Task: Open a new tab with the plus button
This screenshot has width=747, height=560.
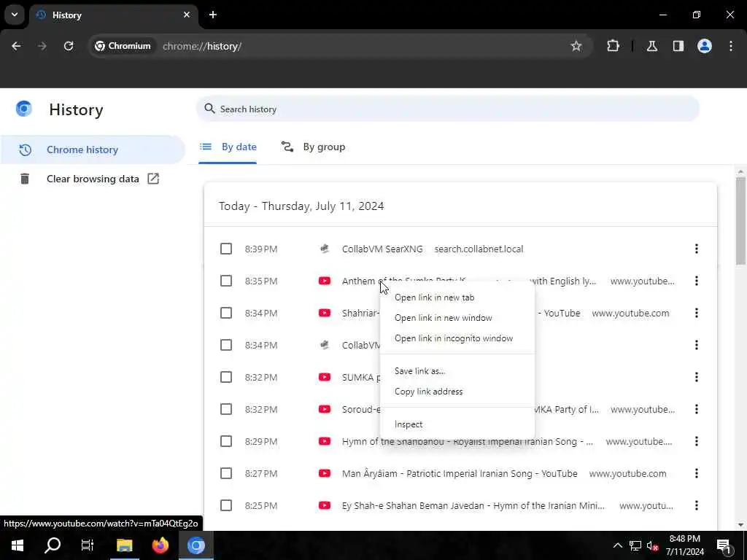Action: click(213, 15)
